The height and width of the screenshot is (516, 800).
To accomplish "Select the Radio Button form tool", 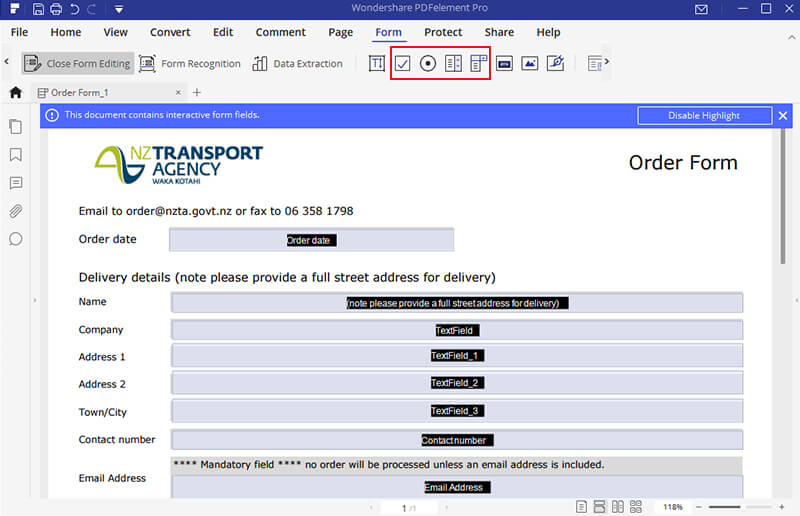I will coord(428,63).
